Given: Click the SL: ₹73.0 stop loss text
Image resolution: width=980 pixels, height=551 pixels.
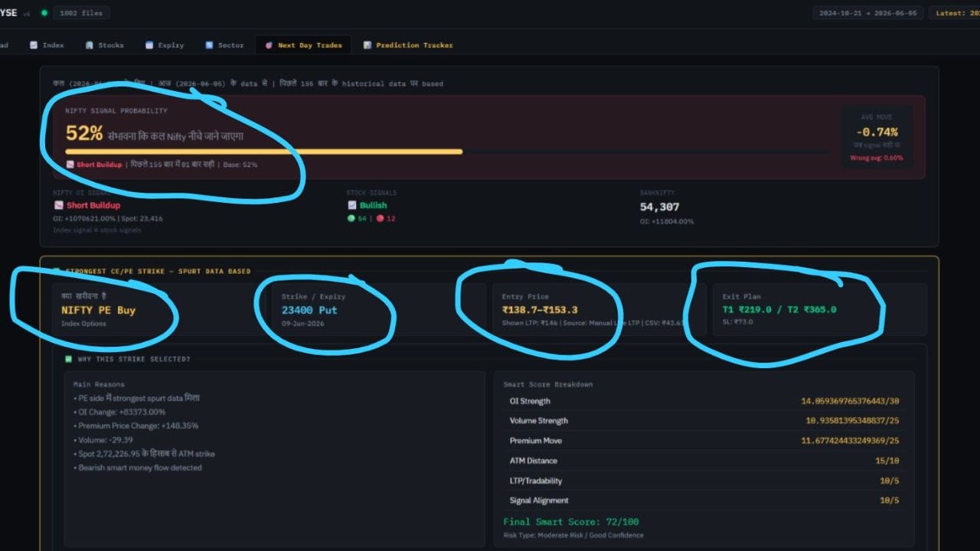Looking at the screenshot, I should 737,322.
